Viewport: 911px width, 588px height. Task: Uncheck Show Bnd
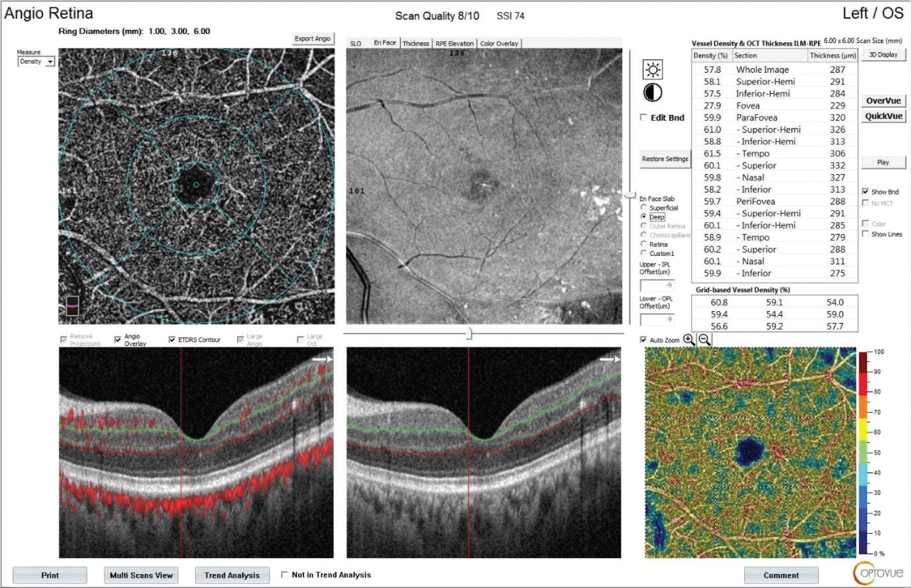(x=865, y=192)
